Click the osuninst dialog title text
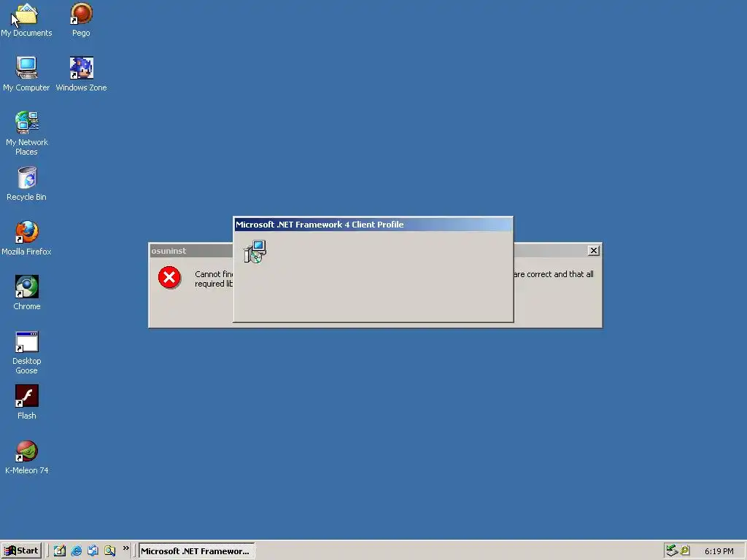The image size is (747, 560). click(x=169, y=251)
